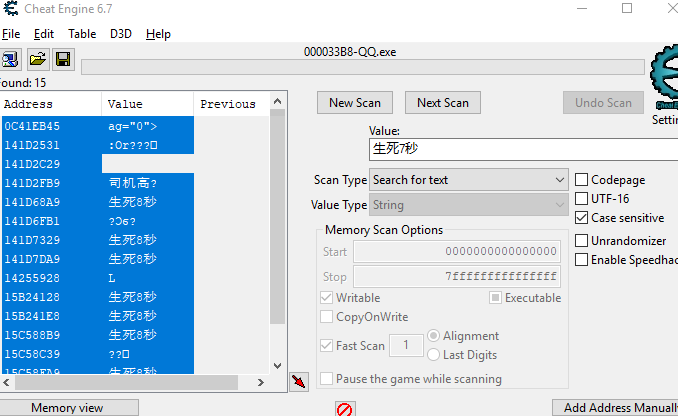Enable the UTF-16 checkbox
This screenshot has width=678, height=416.
click(x=582, y=198)
